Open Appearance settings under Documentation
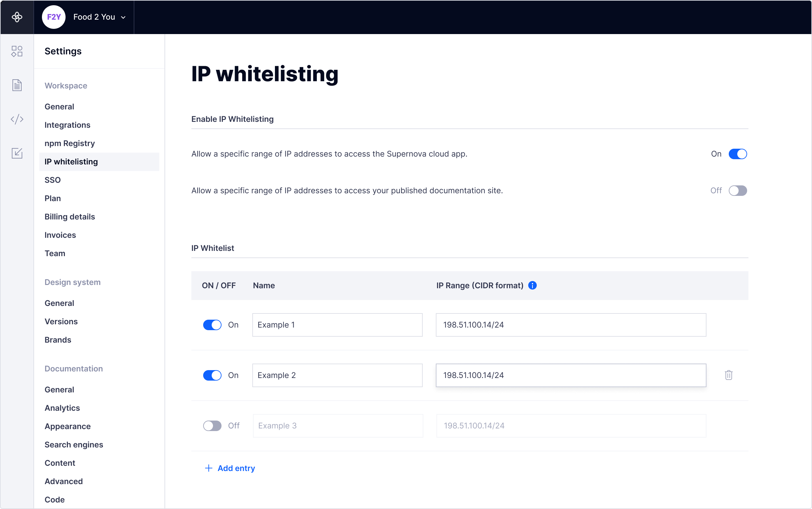The height and width of the screenshot is (509, 812). [x=68, y=426]
